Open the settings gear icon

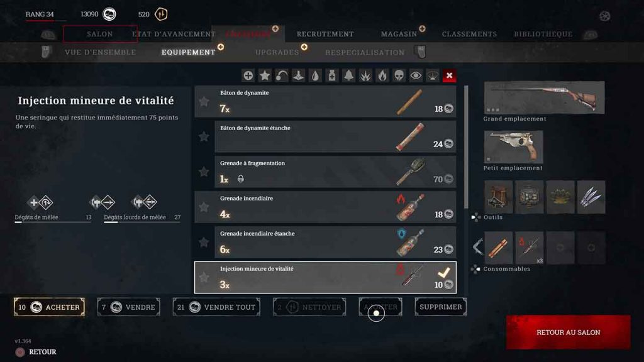coord(604,16)
